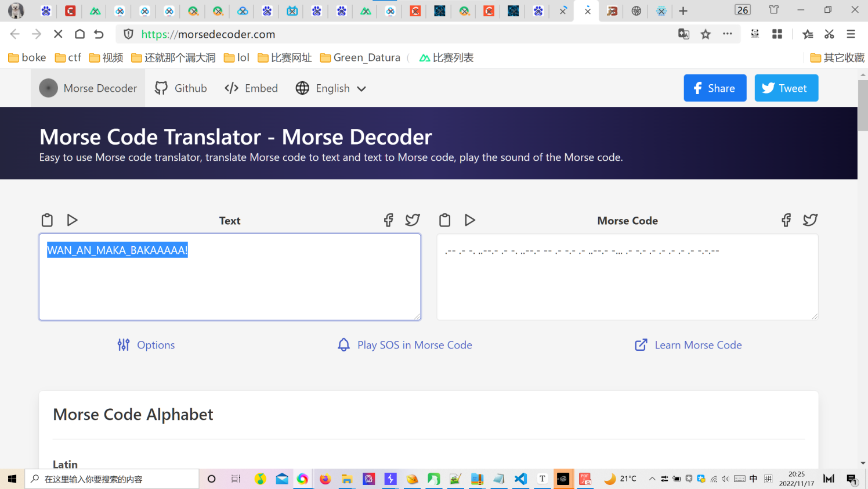Open the Embed page
The width and height of the screenshot is (868, 489).
251,88
